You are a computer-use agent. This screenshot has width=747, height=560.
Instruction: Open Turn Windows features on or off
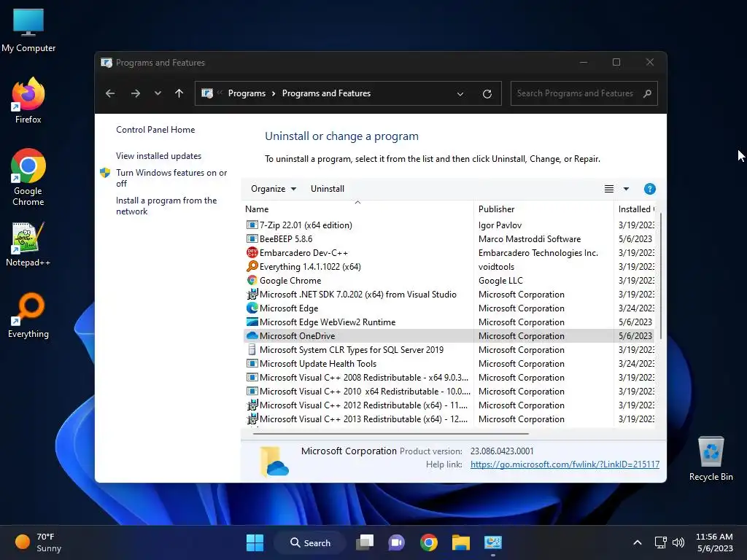point(171,178)
